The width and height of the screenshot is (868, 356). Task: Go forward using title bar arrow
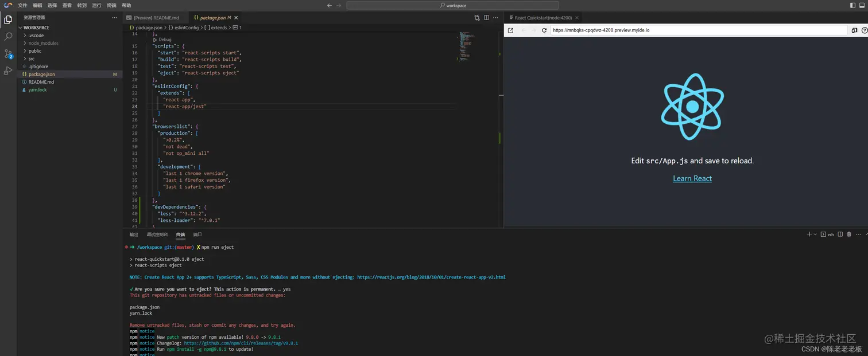339,5
